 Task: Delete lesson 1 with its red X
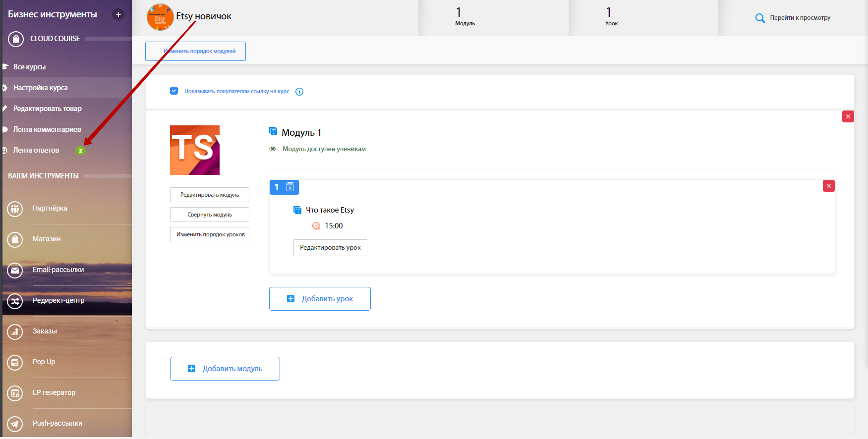(829, 186)
